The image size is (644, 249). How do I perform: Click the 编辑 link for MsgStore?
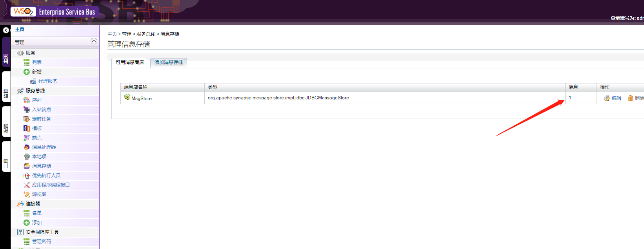click(617, 98)
